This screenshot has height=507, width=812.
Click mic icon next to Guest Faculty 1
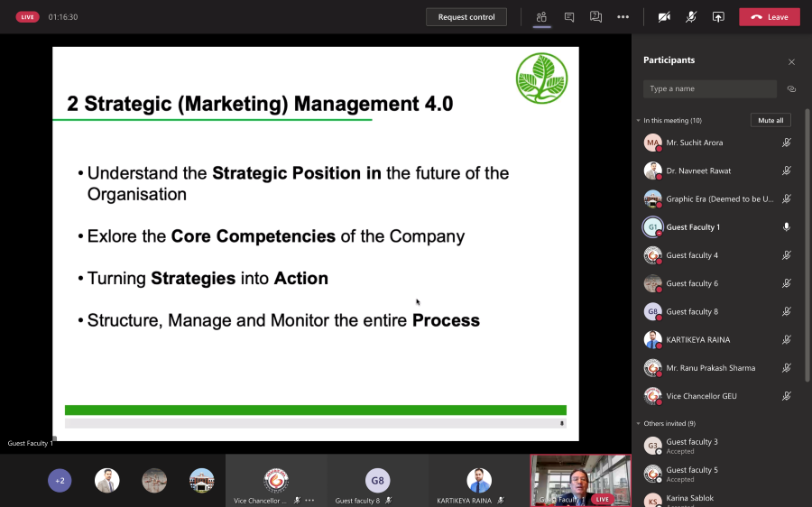pyautogui.click(x=787, y=227)
